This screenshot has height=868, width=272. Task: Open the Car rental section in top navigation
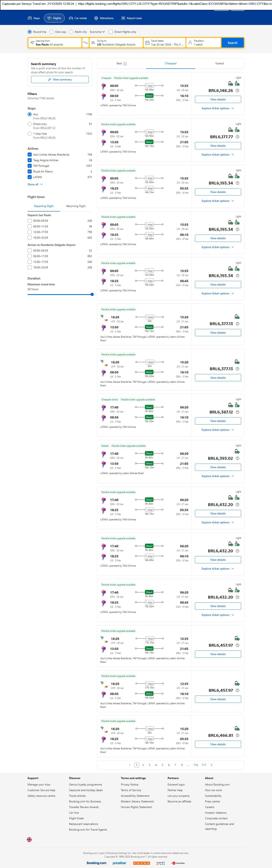click(78, 18)
